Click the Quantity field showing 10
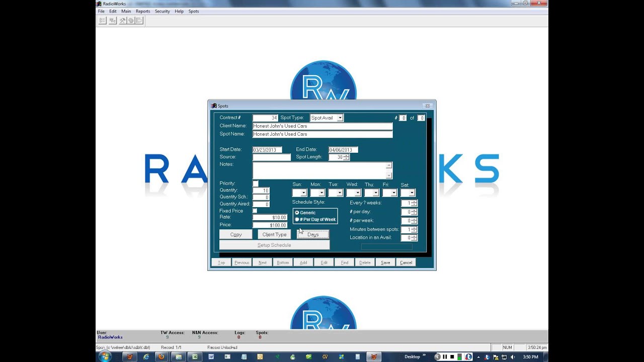The height and width of the screenshot is (362, 644). point(261,191)
